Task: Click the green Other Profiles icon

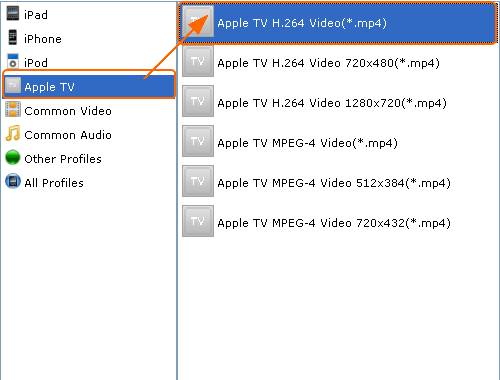Action: (13, 157)
